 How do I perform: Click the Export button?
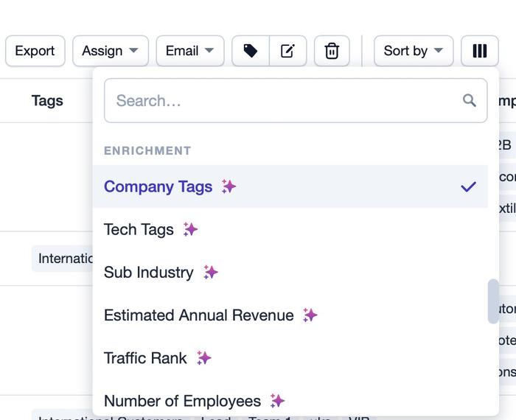point(35,51)
